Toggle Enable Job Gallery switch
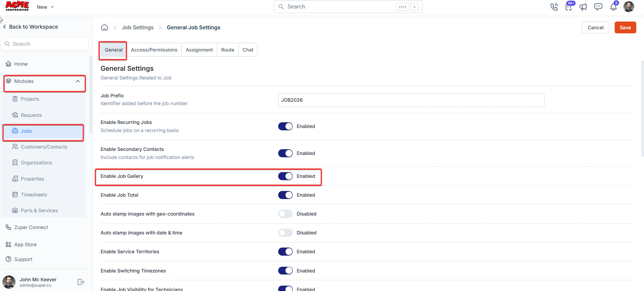Screen dimensions: 644x291 285,176
